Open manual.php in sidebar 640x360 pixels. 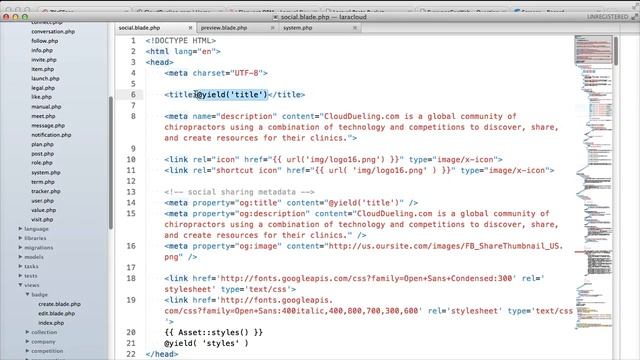point(46,107)
